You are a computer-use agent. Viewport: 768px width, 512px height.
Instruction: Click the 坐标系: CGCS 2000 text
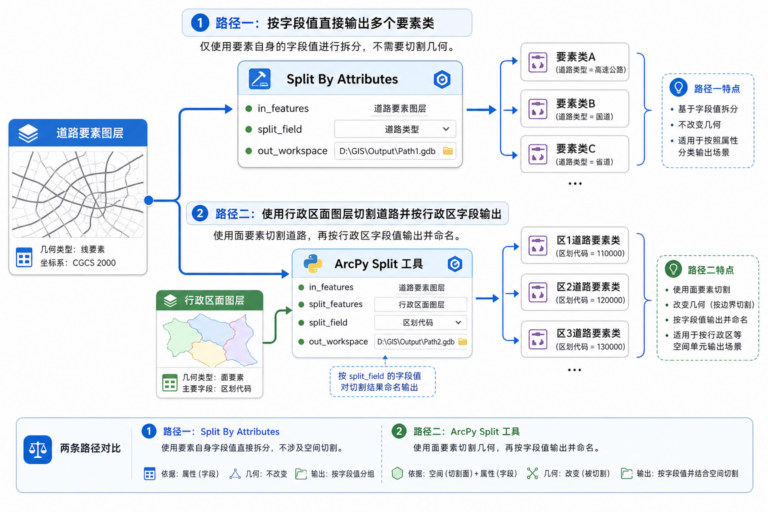pyautogui.click(x=78, y=263)
